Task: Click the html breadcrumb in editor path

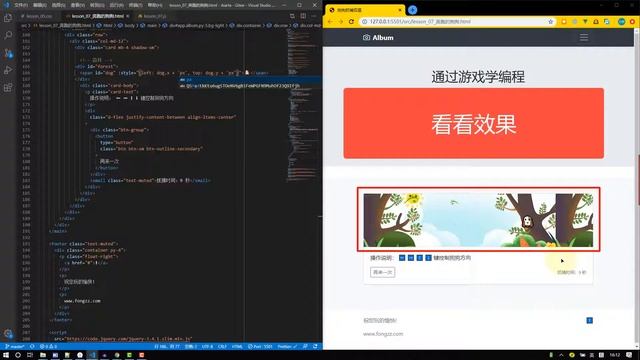Action: point(105,25)
